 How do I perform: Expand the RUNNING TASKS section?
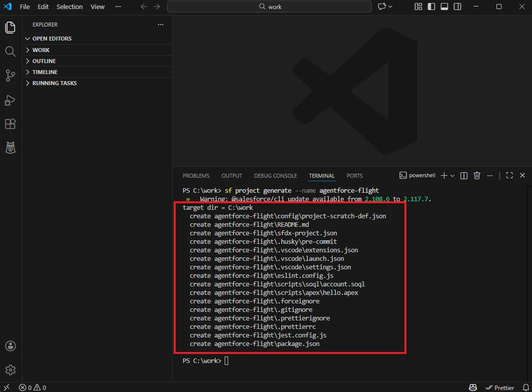coord(98,83)
